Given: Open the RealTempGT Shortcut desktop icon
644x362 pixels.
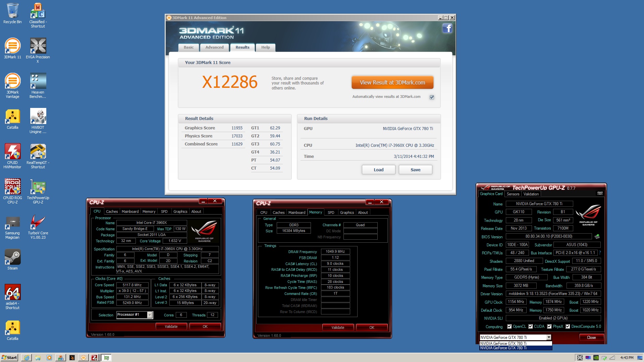Looking at the screenshot, I should (38, 156).
